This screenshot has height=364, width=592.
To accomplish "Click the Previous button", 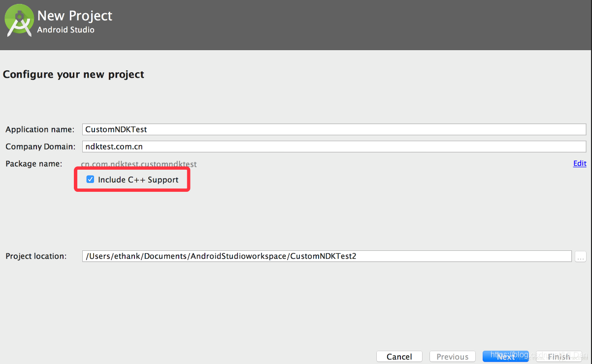I will (x=453, y=357).
